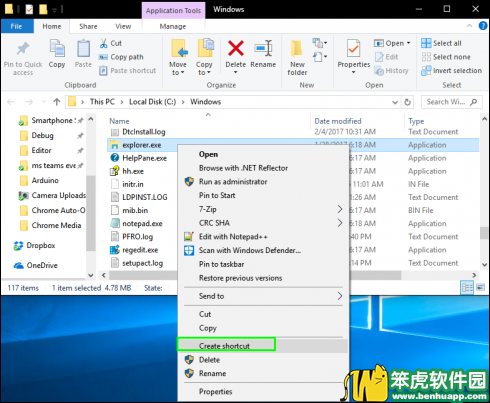Click the Search Windows field
490x403 pixels.
452,102
